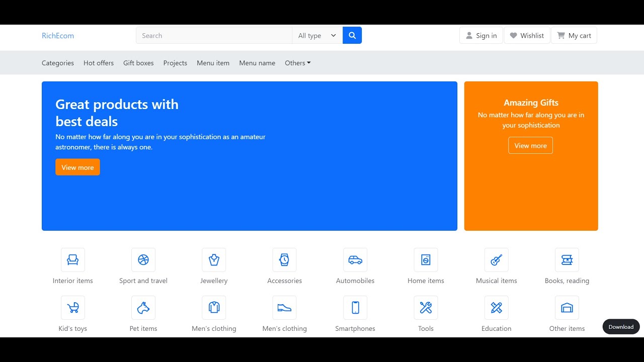
Task: Select the Home items washer icon
Action: coord(426,260)
